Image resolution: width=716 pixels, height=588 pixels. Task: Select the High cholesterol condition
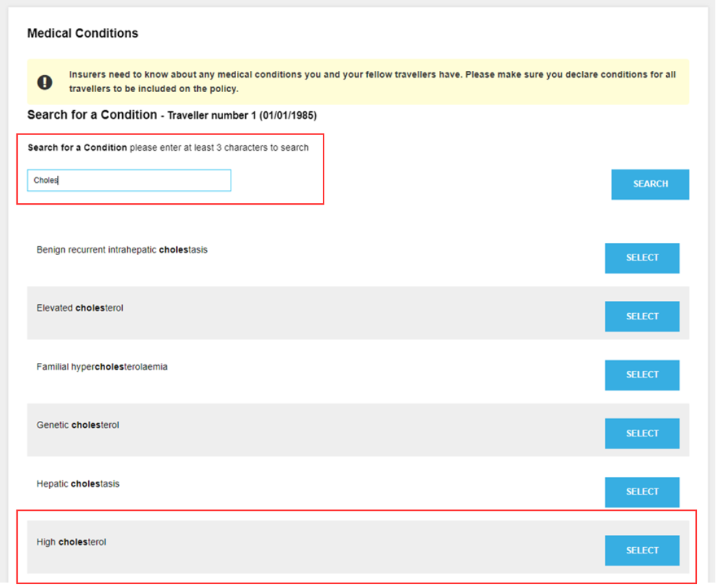[642, 550]
